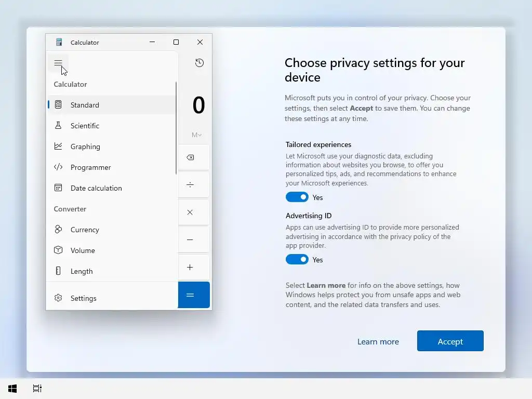
Task: Turn off Advertising ID toggle
Action: point(297,260)
